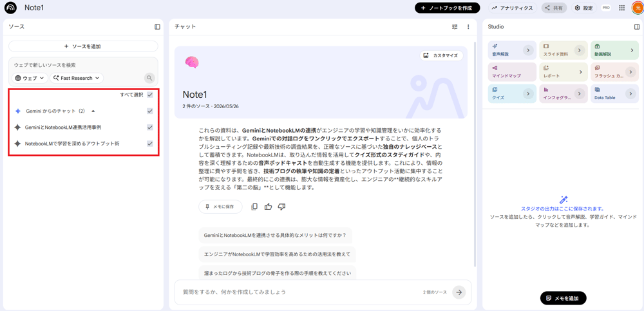
Task: Create a Data Table
Action: tap(614, 93)
